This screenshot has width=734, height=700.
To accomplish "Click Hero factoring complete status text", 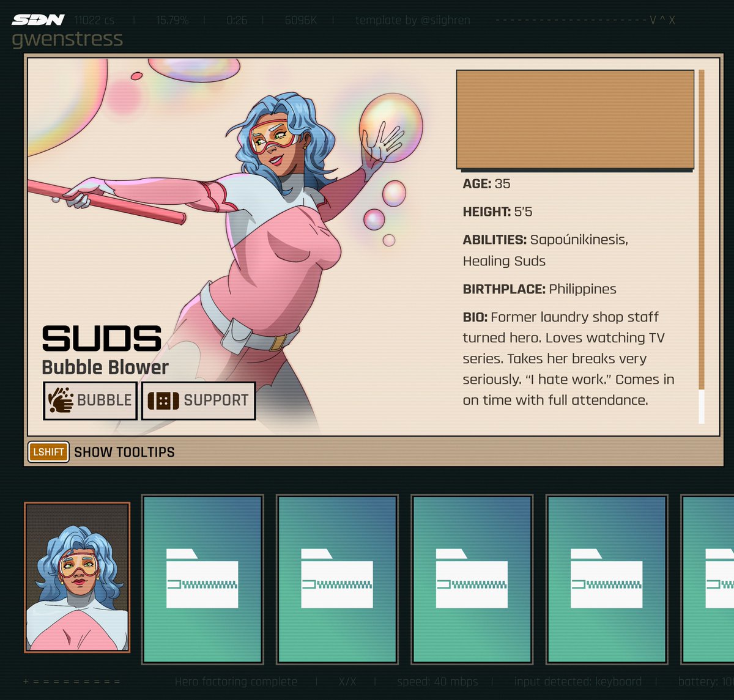I will click(x=236, y=681).
